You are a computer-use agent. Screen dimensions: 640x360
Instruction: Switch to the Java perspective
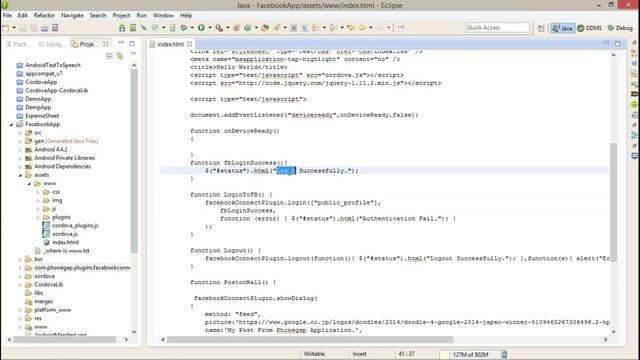(562, 28)
